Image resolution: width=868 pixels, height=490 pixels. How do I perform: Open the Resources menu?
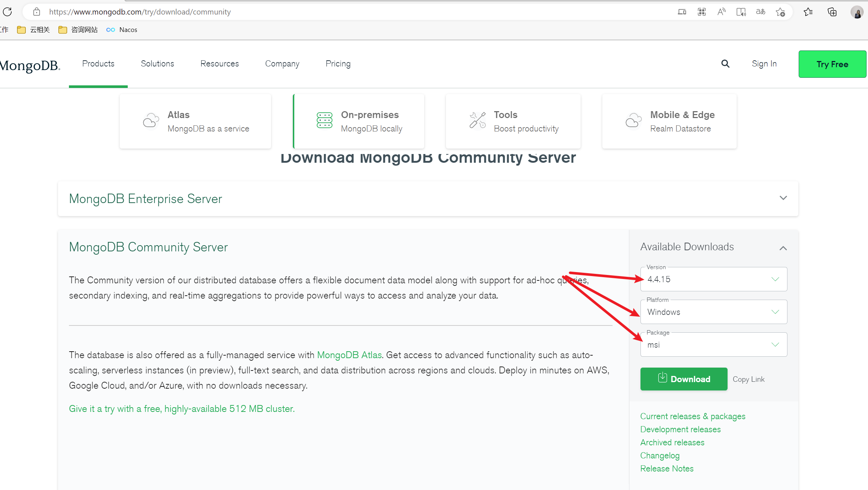(x=220, y=64)
